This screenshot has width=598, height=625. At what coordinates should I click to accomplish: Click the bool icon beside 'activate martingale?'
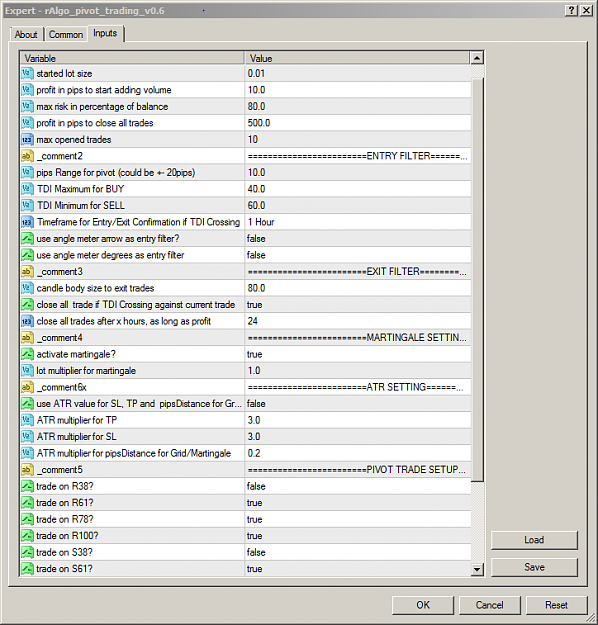[x=27, y=354]
